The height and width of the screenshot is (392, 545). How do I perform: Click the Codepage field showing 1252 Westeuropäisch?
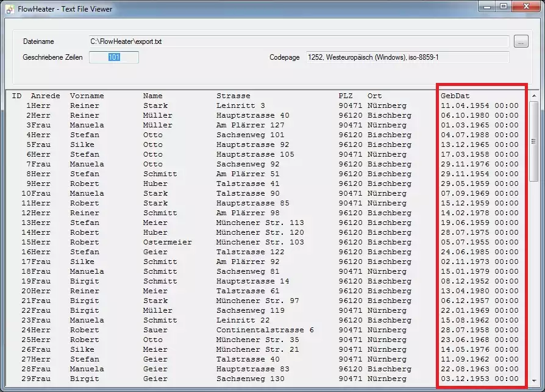click(x=407, y=57)
